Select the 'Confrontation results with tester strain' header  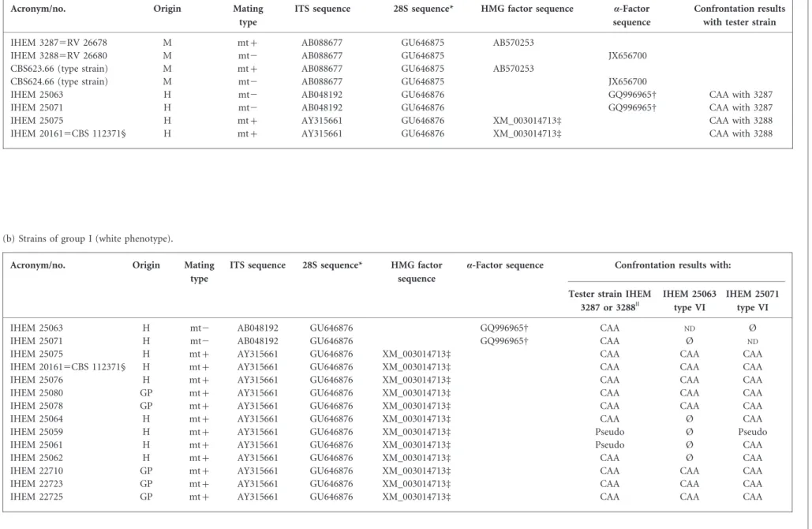pyautogui.click(x=739, y=15)
